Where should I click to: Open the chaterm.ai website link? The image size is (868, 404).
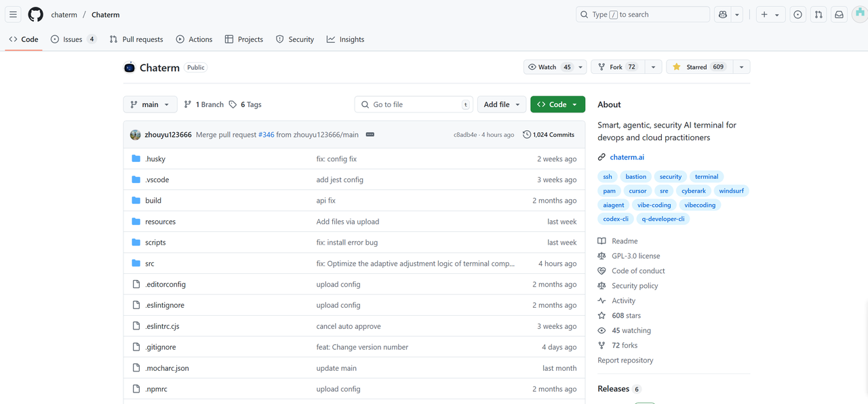click(627, 157)
